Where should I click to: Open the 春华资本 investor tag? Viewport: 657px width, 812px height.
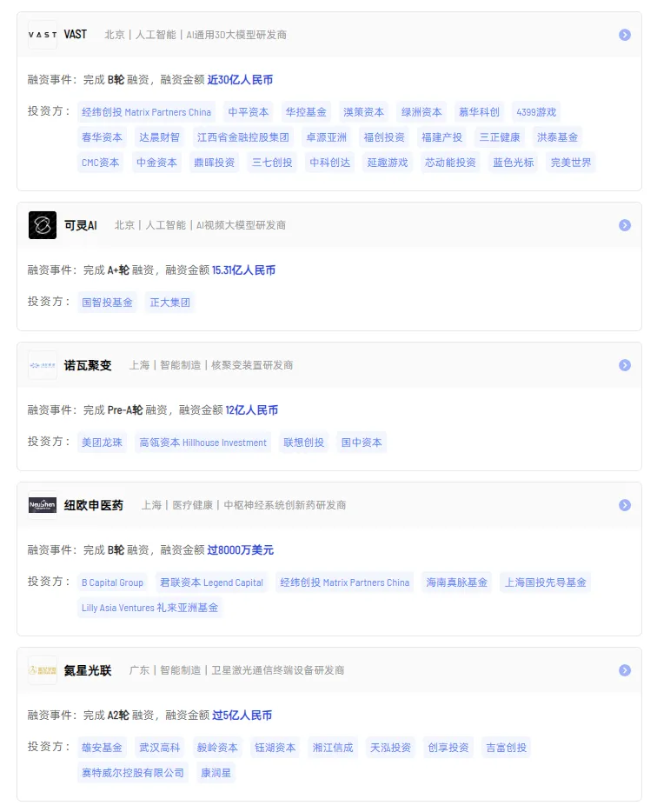[x=102, y=137]
